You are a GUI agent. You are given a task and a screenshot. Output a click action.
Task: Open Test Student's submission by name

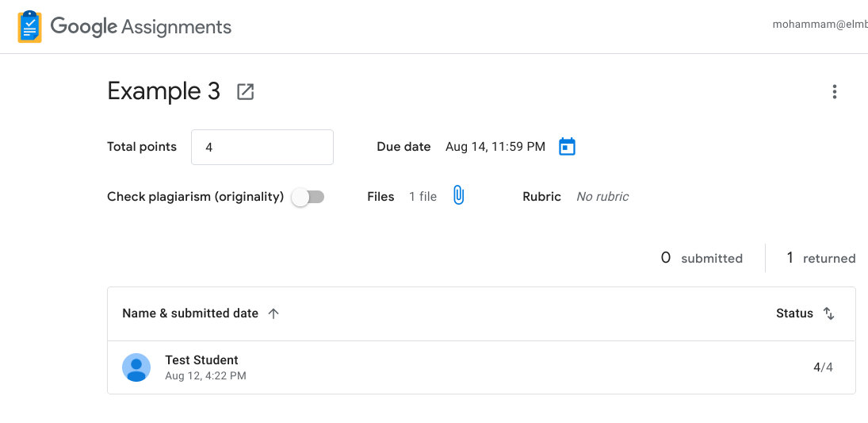201,360
